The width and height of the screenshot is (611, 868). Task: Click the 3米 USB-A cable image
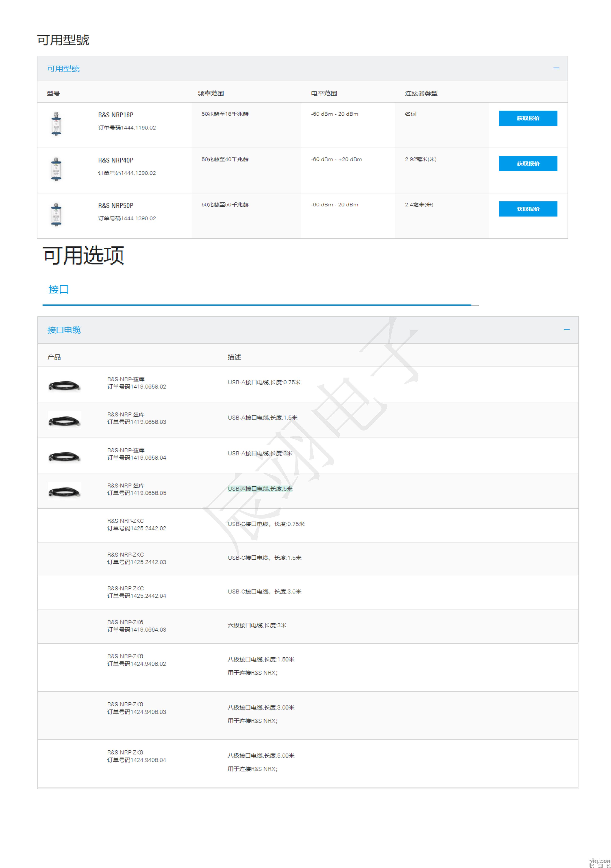(64, 457)
